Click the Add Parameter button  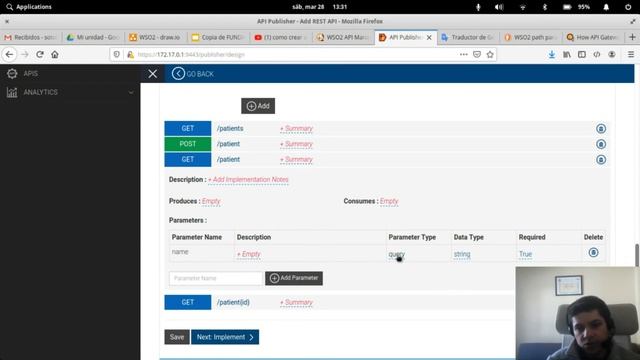pos(294,278)
